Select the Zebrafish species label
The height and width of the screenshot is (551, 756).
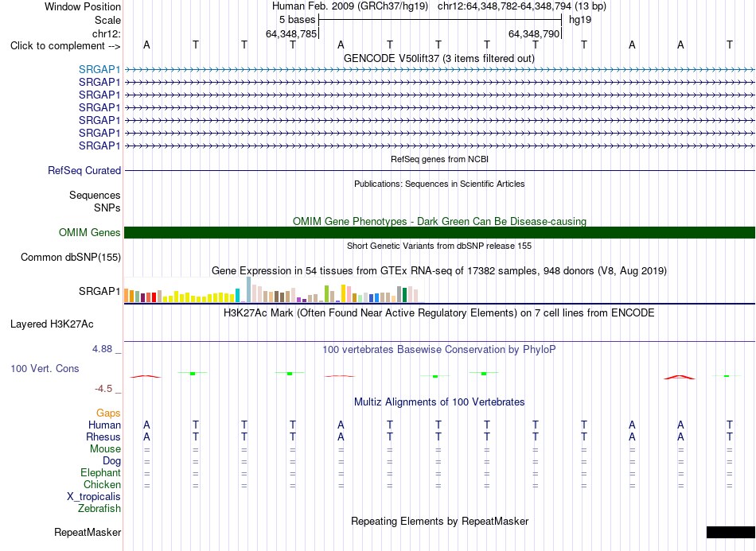99,509
